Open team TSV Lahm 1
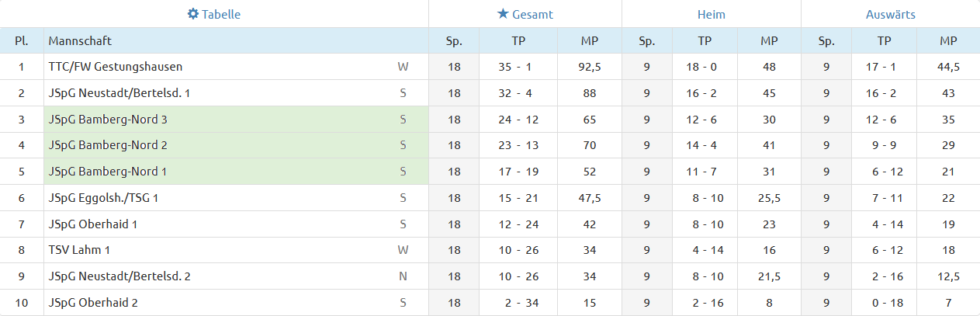This screenshot has width=980, height=316. pos(81,250)
